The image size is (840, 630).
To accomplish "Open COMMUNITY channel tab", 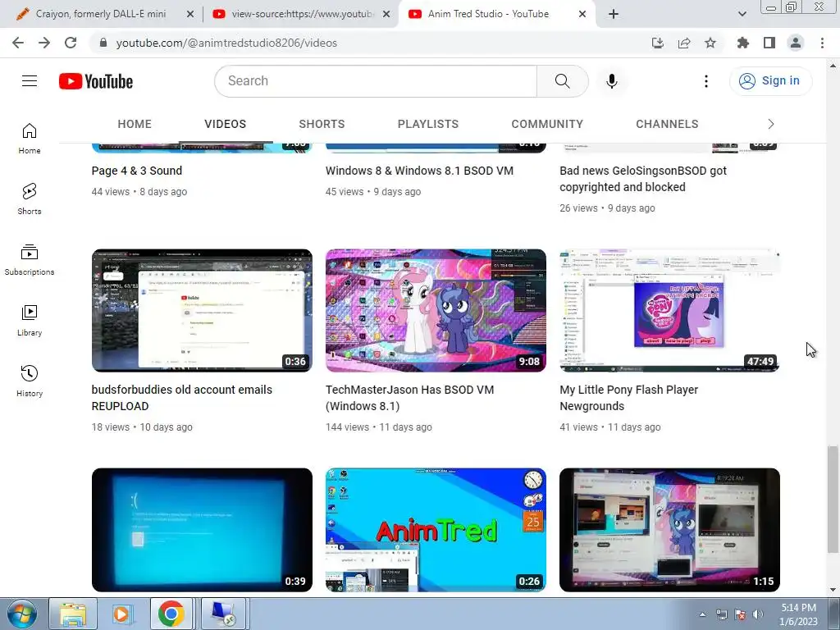I will (547, 124).
